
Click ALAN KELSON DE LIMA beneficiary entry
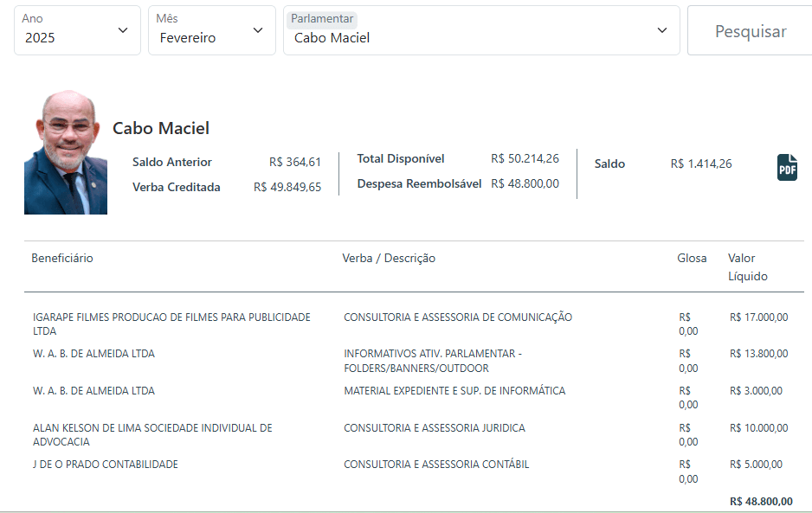pyautogui.click(x=152, y=434)
